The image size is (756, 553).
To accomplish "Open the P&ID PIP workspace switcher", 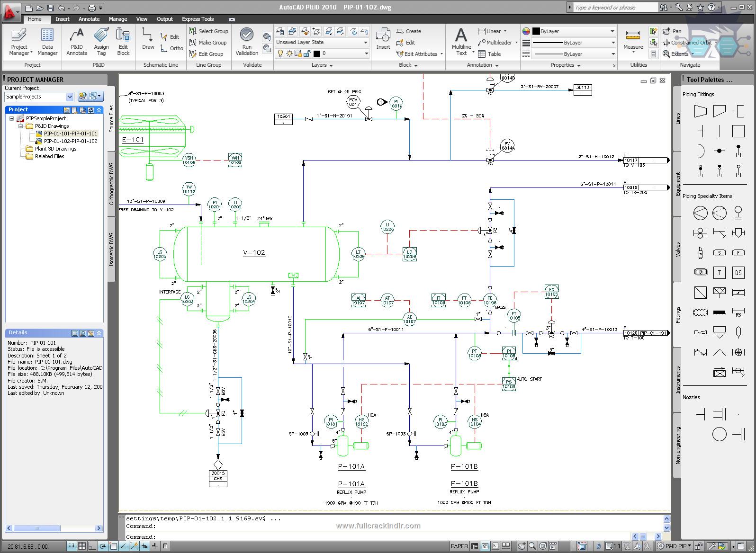I will click(675, 546).
